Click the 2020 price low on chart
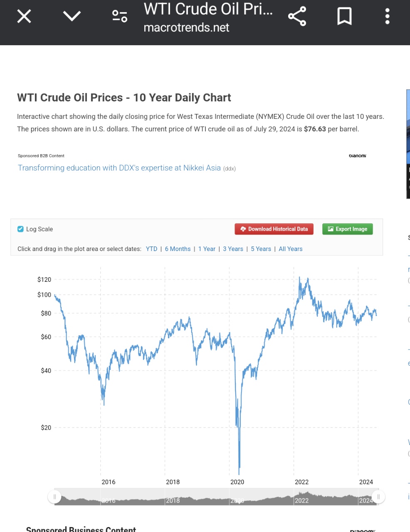 pyautogui.click(x=239, y=473)
